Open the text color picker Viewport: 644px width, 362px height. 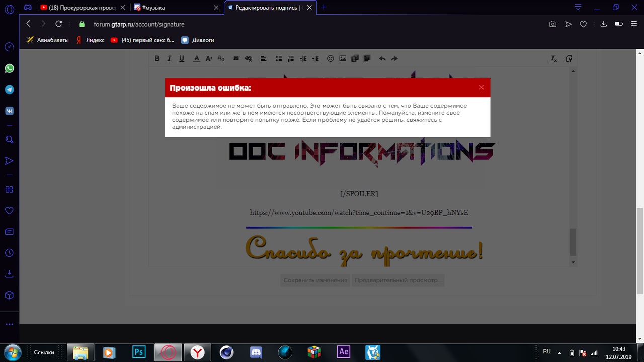[x=197, y=59]
